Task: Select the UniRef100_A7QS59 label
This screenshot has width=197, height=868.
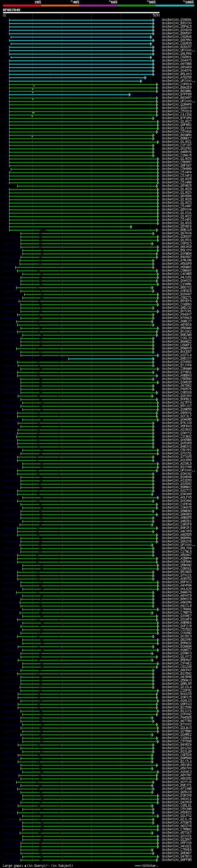Action: coord(177,78)
